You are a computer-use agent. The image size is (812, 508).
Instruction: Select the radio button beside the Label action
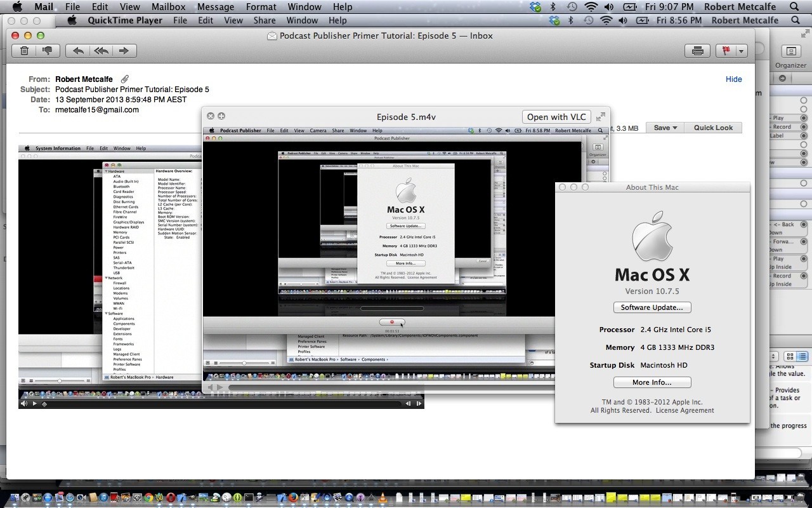point(803,135)
